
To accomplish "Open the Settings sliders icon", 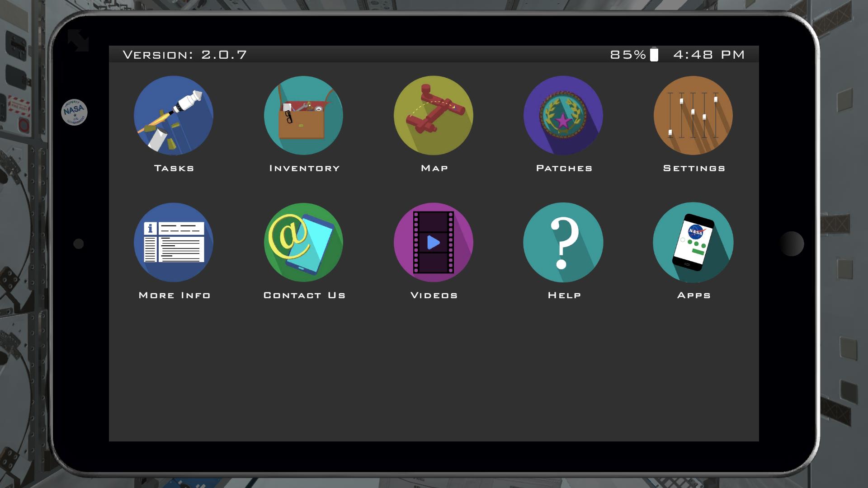I will [x=693, y=115].
